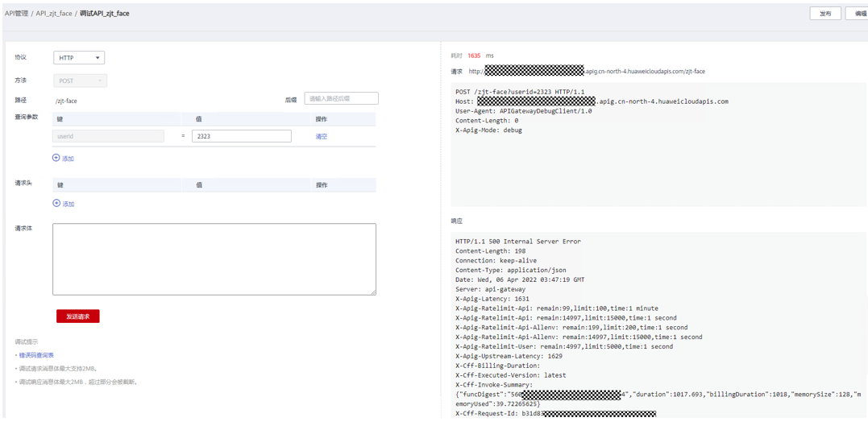Go to API管理 in the breadcrumb
Viewport: 868px width, 426px height.
pos(16,14)
